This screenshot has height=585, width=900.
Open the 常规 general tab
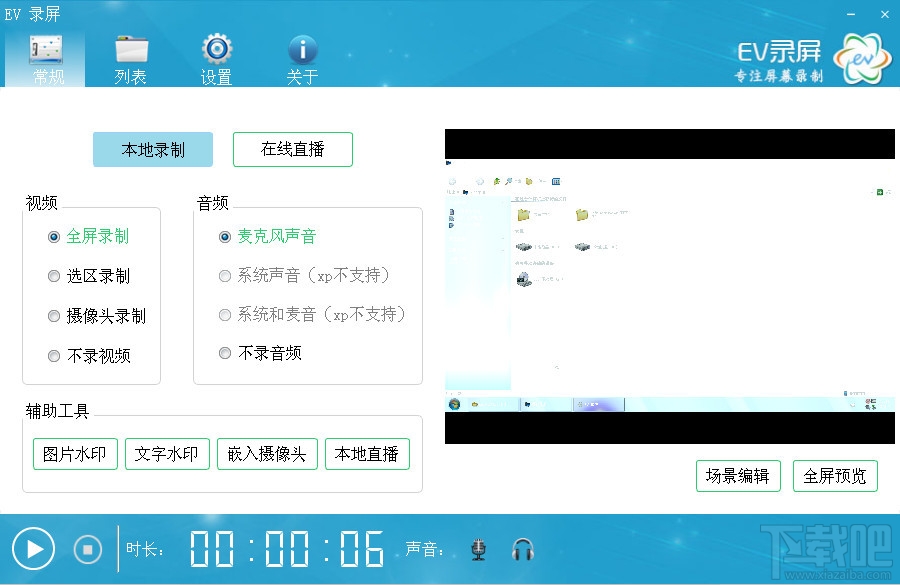click(46, 60)
